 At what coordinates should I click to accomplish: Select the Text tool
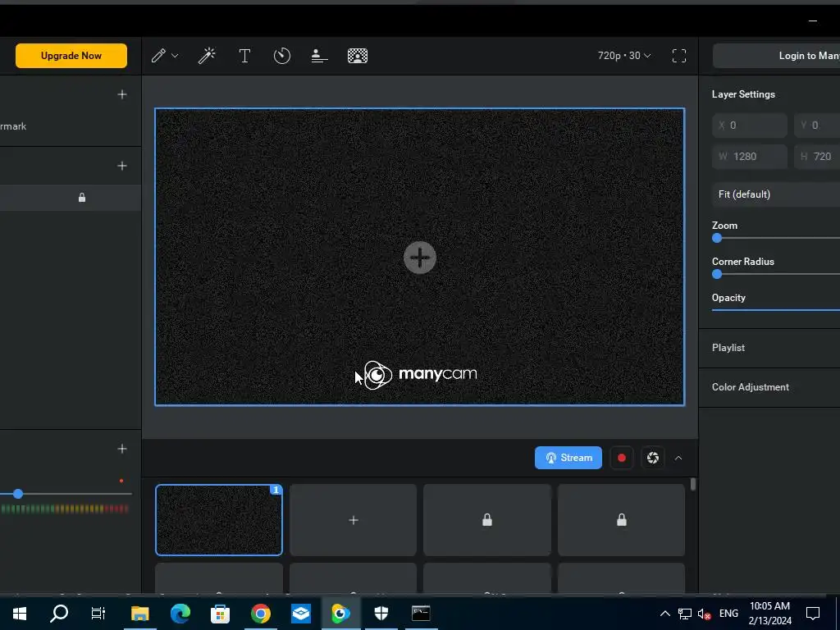[x=244, y=56]
